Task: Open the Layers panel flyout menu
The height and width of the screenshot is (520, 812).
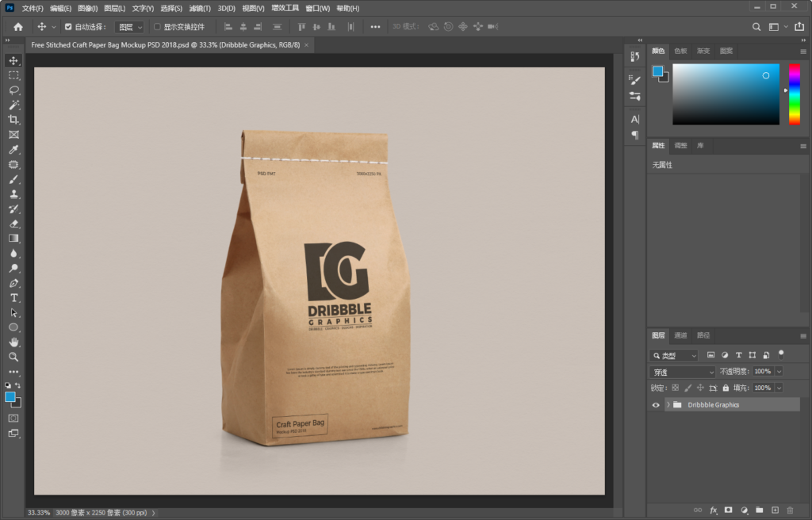Action: pyautogui.click(x=803, y=336)
